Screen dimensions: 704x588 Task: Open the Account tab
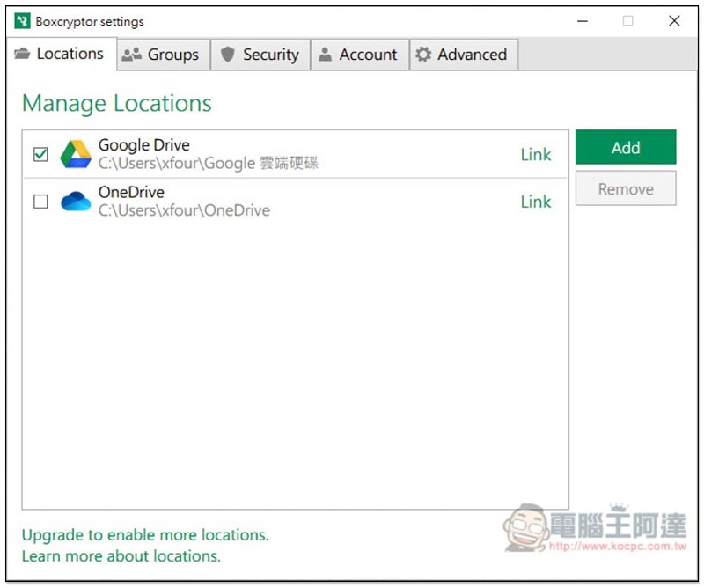click(359, 55)
